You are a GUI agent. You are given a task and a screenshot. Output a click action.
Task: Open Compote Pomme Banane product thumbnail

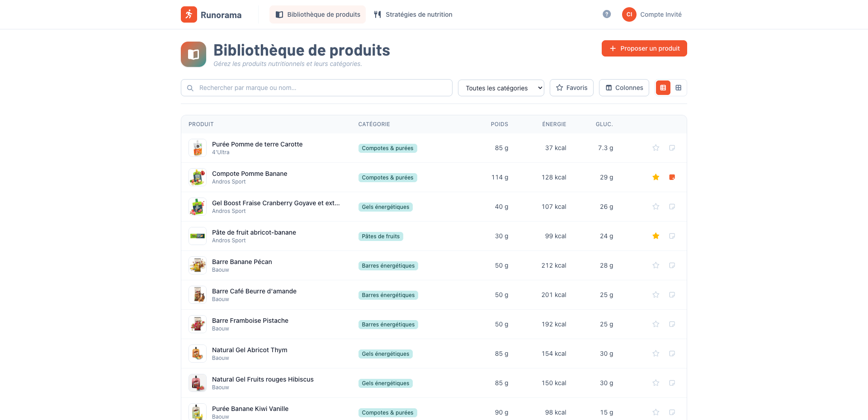(x=198, y=177)
